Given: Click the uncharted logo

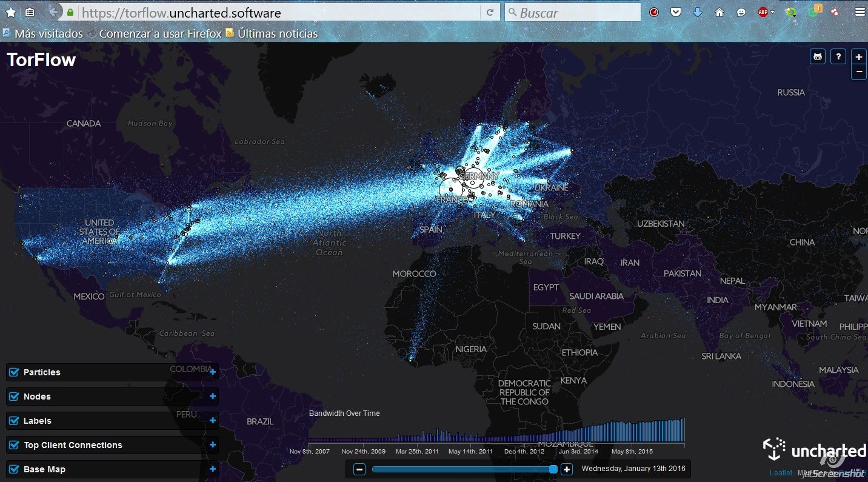Looking at the screenshot, I should 814,450.
